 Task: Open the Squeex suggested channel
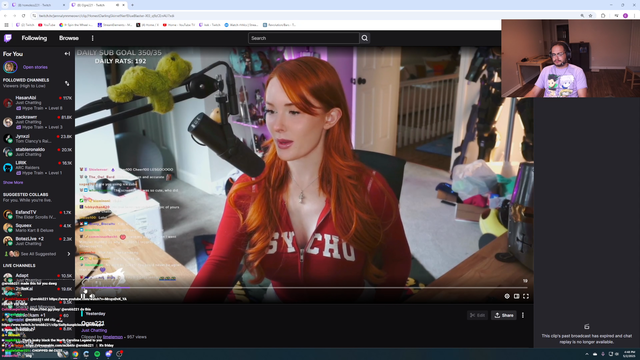(x=37, y=227)
